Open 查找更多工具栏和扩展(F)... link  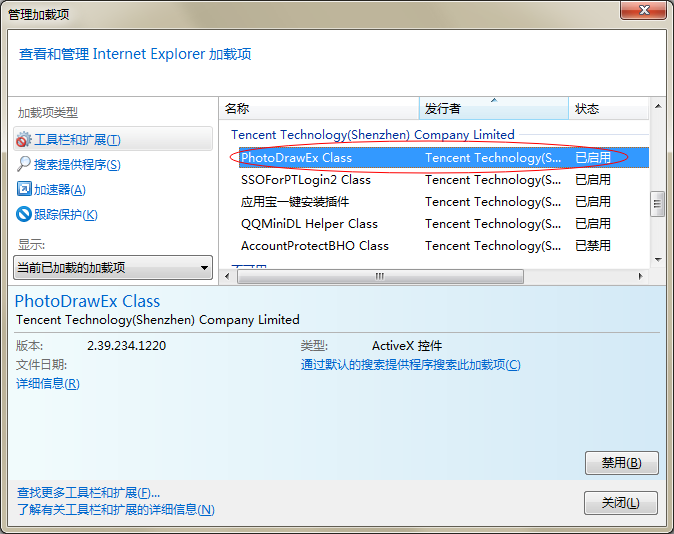click(x=89, y=493)
